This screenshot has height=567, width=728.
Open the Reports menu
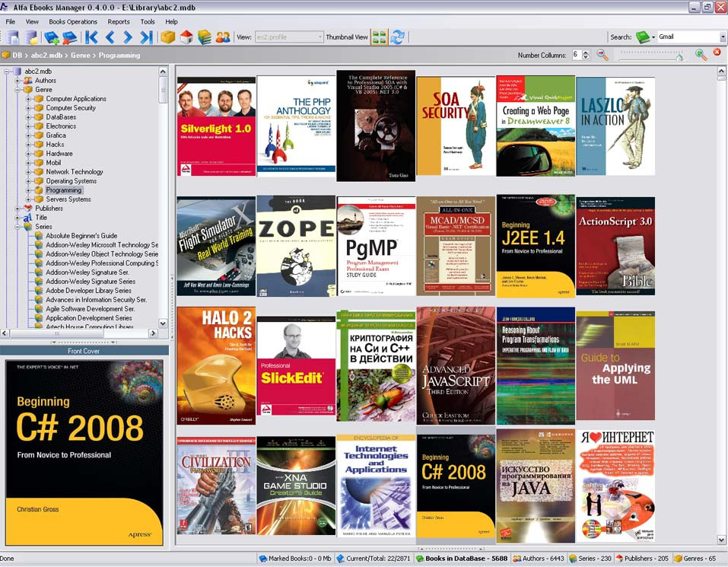[119, 22]
